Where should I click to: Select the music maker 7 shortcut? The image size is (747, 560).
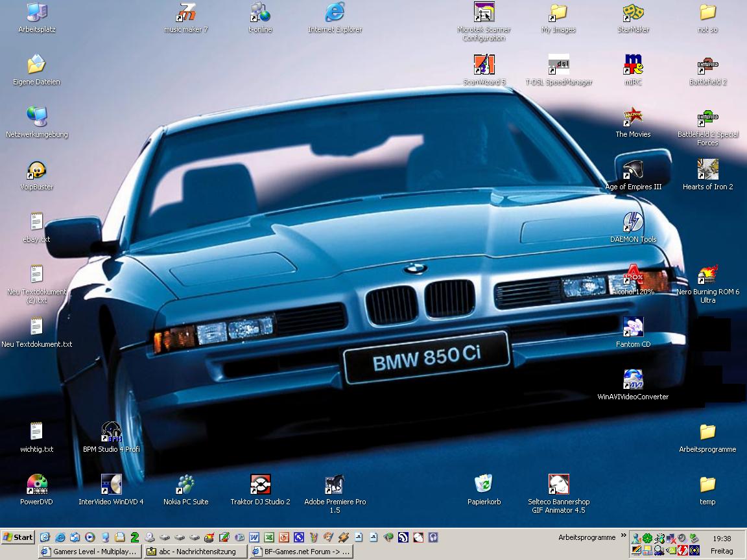(x=185, y=14)
